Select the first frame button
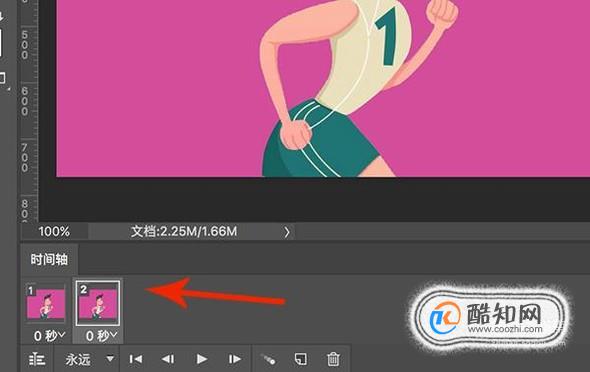The width and height of the screenshot is (590, 372). [136, 359]
